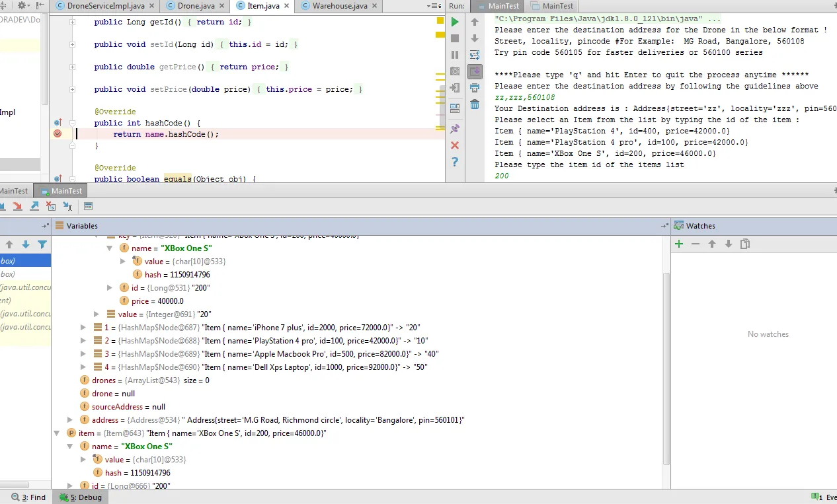Viewport: 837px width, 504px height.
Task: Click the Variables panel header
Action: (x=360, y=226)
